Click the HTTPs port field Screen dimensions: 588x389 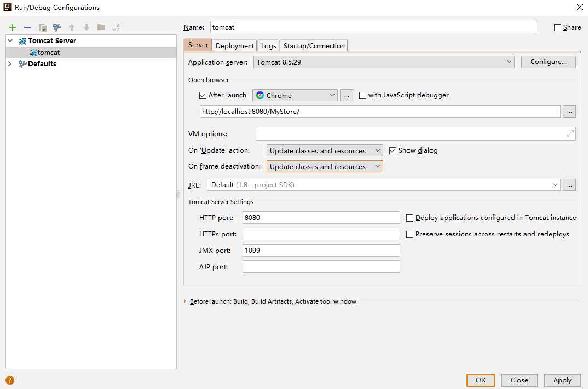(321, 234)
